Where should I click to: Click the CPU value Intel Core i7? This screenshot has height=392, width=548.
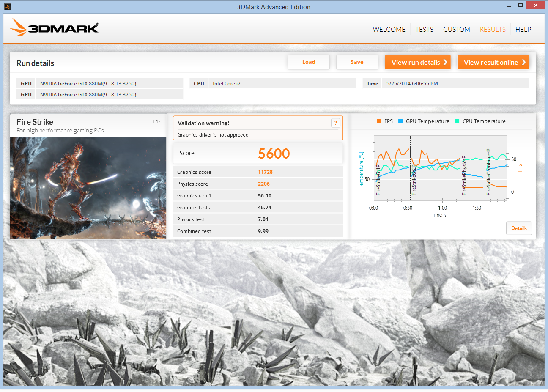pos(227,84)
